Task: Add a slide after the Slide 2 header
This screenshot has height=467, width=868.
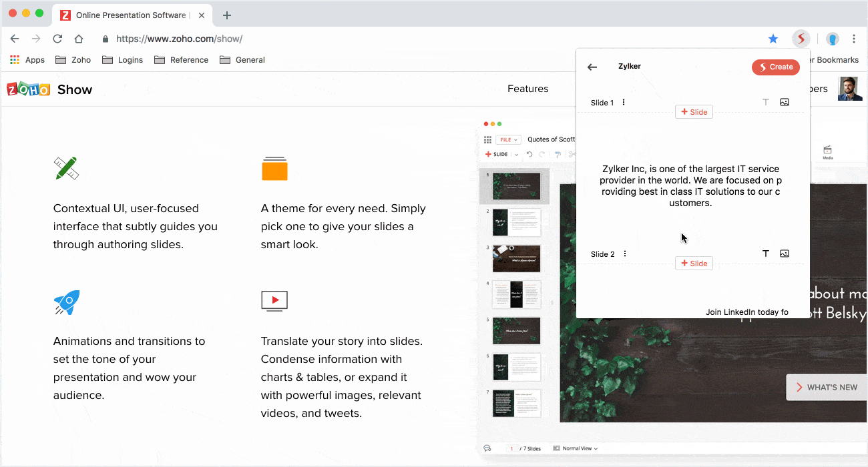Action: 694,264
